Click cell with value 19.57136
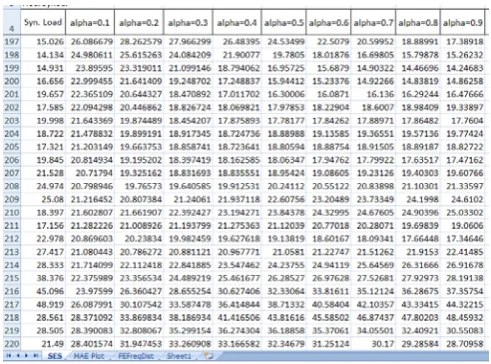 (418, 134)
